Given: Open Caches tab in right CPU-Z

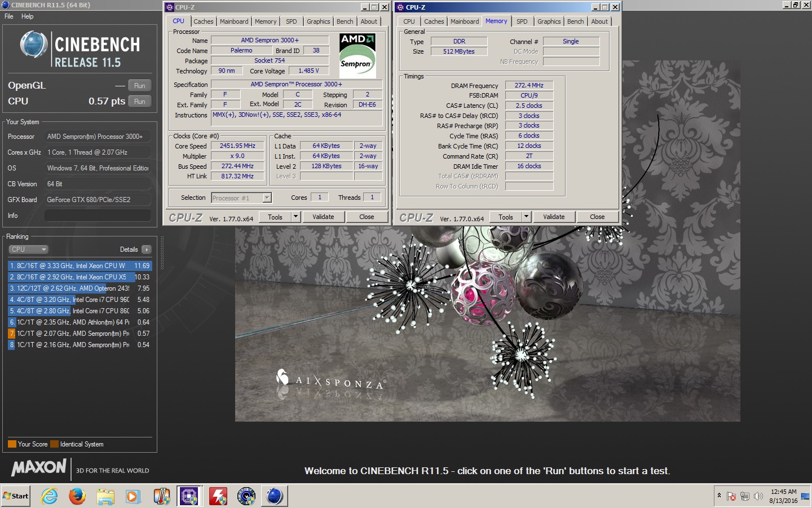Looking at the screenshot, I should (x=434, y=21).
